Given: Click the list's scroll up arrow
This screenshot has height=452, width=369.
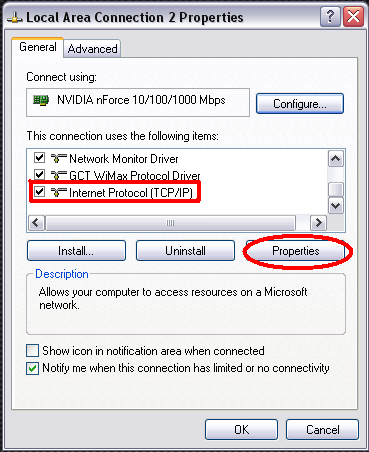Looking at the screenshot, I should 336,158.
